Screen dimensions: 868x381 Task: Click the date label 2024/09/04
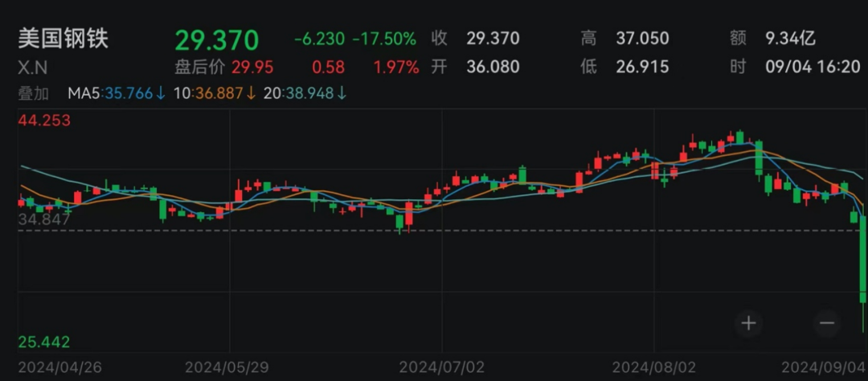tap(823, 367)
